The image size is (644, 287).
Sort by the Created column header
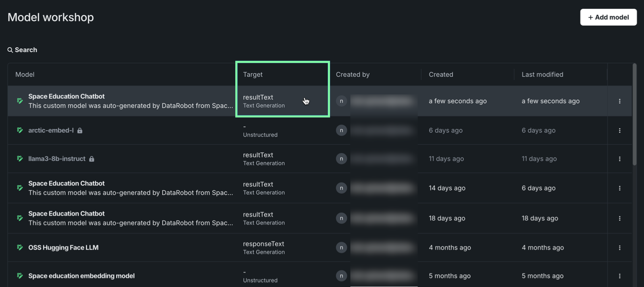pos(440,74)
